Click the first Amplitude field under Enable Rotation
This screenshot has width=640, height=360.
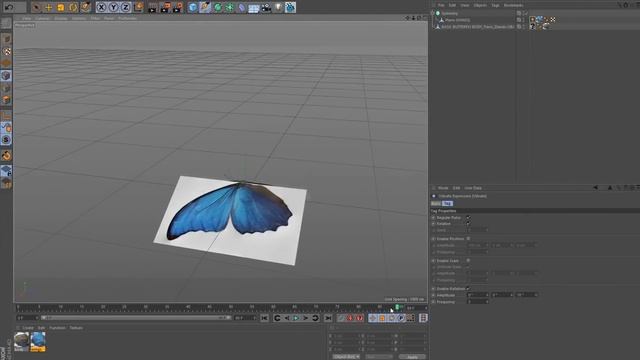click(x=478, y=295)
